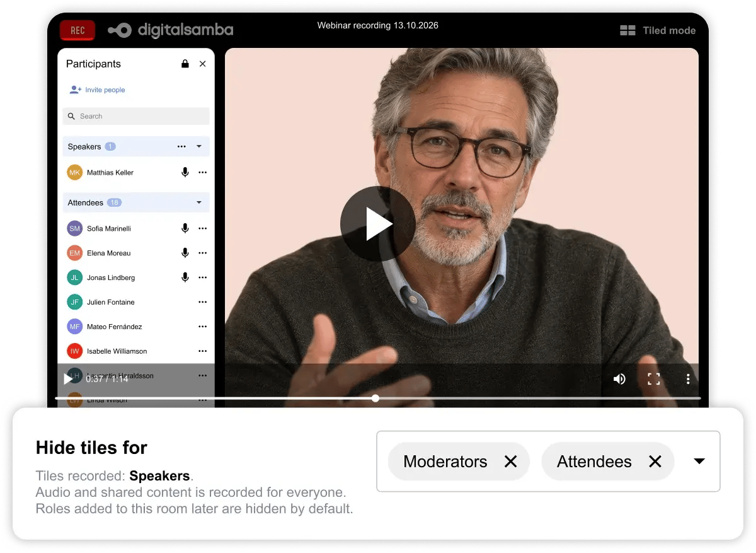Open the Hide tiles for dropdown
This screenshot has height=553, width=756.
(x=699, y=462)
